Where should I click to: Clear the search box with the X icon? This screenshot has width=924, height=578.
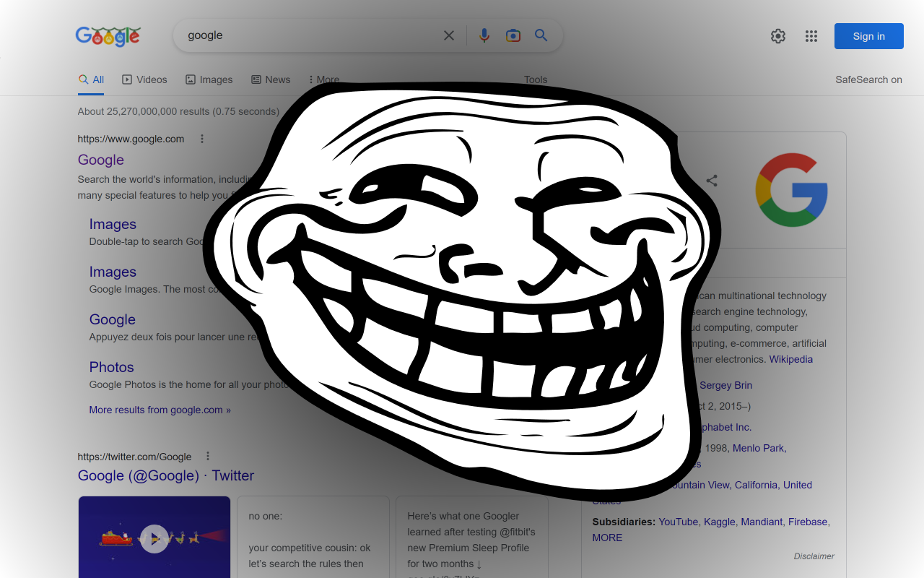[x=449, y=35]
